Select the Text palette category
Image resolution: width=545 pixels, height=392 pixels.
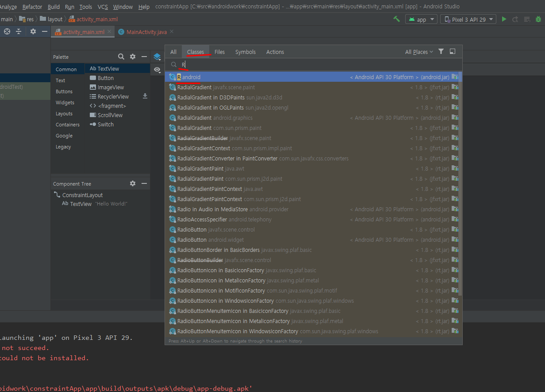68,80
